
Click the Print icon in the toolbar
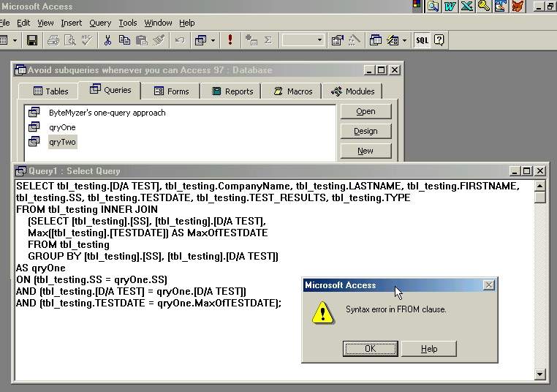click(x=53, y=40)
